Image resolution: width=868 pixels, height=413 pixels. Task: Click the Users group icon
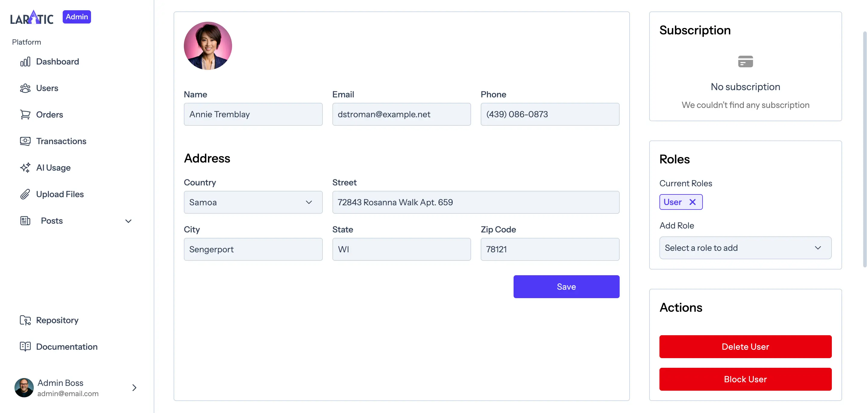tap(25, 88)
